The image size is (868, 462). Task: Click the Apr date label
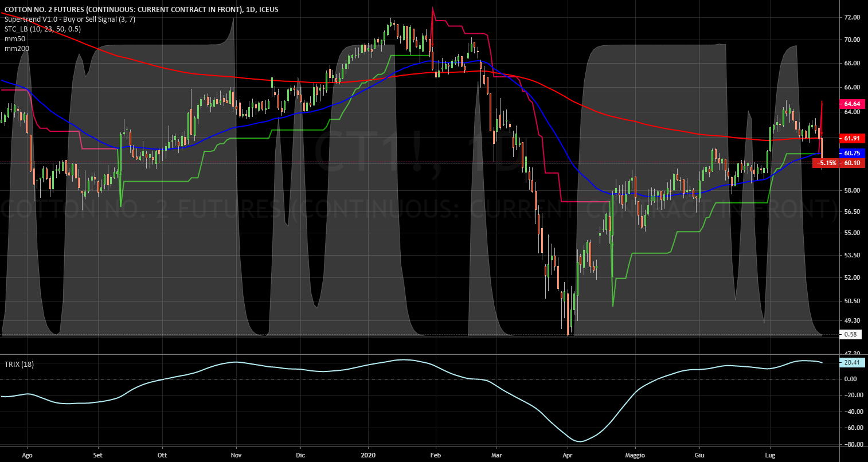tap(568, 456)
